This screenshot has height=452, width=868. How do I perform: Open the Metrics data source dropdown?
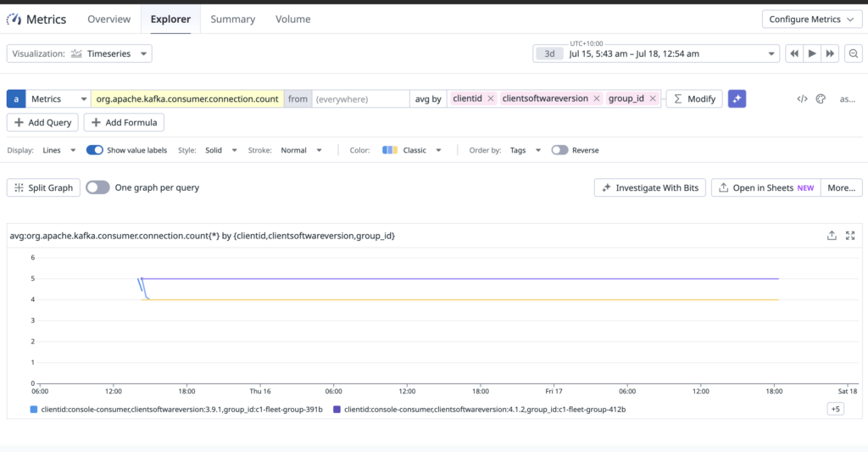(58, 98)
